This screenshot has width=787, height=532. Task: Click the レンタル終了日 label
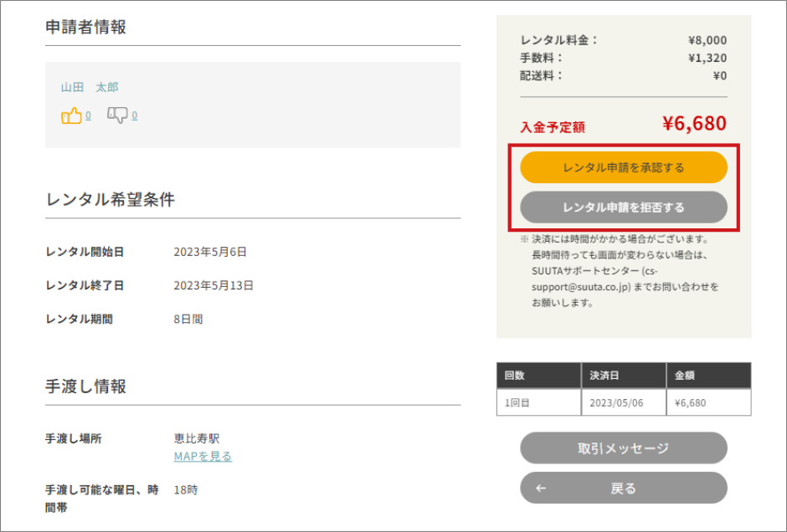(85, 285)
